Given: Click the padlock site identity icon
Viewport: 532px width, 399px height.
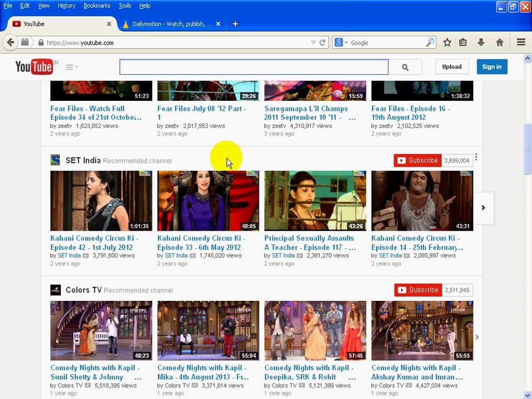Looking at the screenshot, I should click(x=40, y=43).
